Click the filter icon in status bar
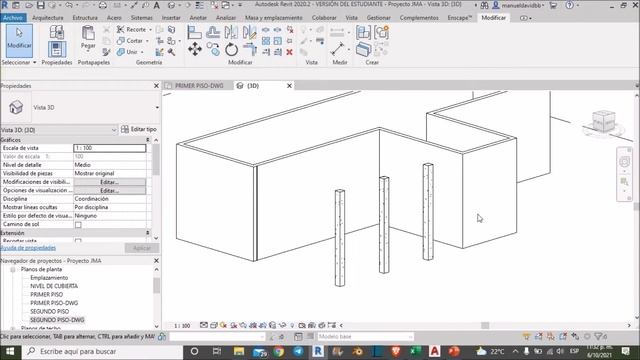Image resolution: width=640 pixels, height=360 pixels. pyautogui.click(x=599, y=336)
